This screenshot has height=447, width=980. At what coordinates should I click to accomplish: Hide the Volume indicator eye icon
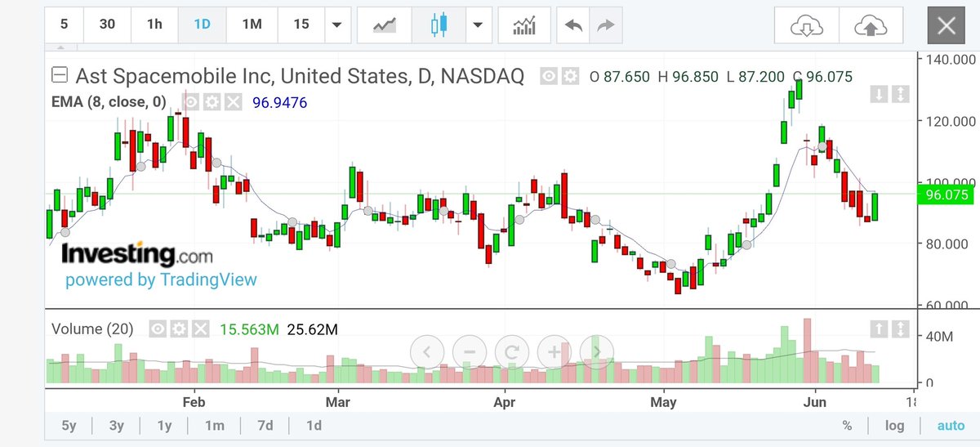click(159, 329)
